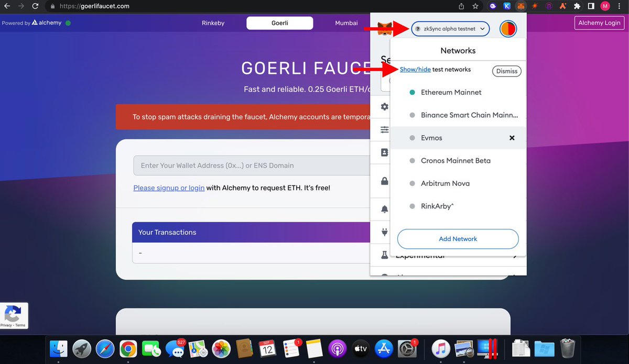
Task: Expand the Experimental settings chevron
Action: click(x=515, y=256)
